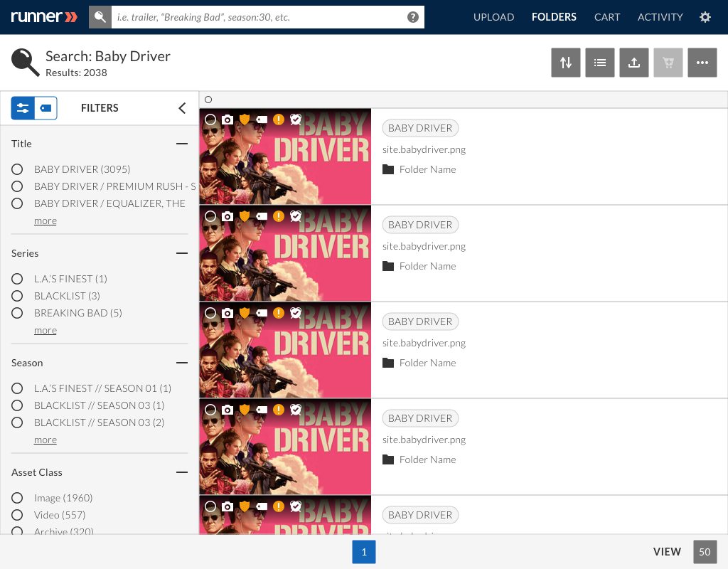This screenshot has height=569, width=728.
Task: Click camera icon on second result
Action: pos(227,216)
